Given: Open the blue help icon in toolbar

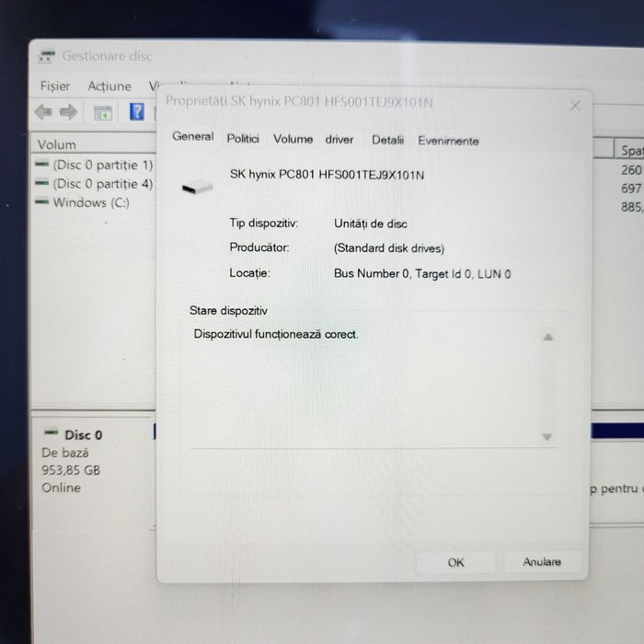Looking at the screenshot, I should (x=137, y=111).
